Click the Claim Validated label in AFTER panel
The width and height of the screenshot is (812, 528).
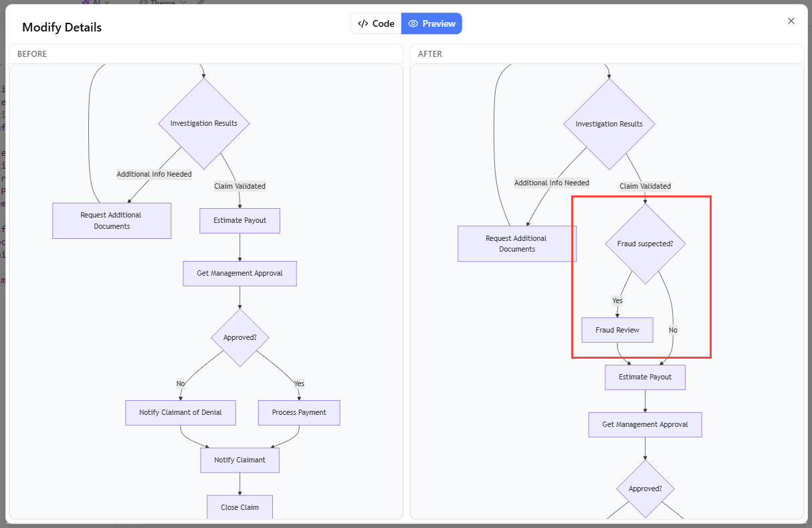(x=645, y=186)
